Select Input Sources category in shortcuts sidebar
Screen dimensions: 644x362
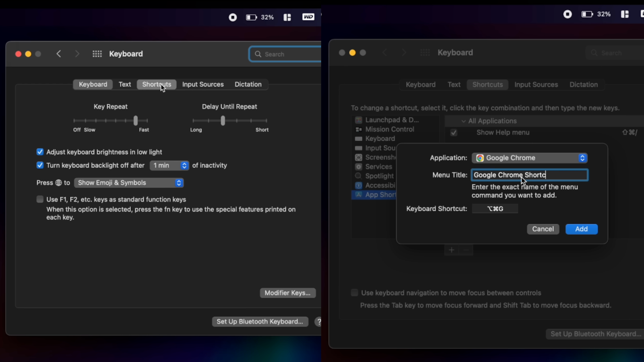point(374,148)
